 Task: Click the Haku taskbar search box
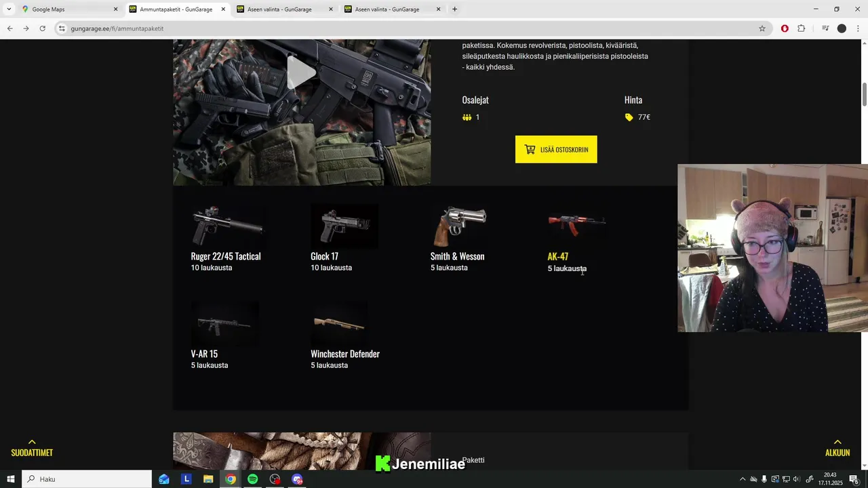point(87,479)
